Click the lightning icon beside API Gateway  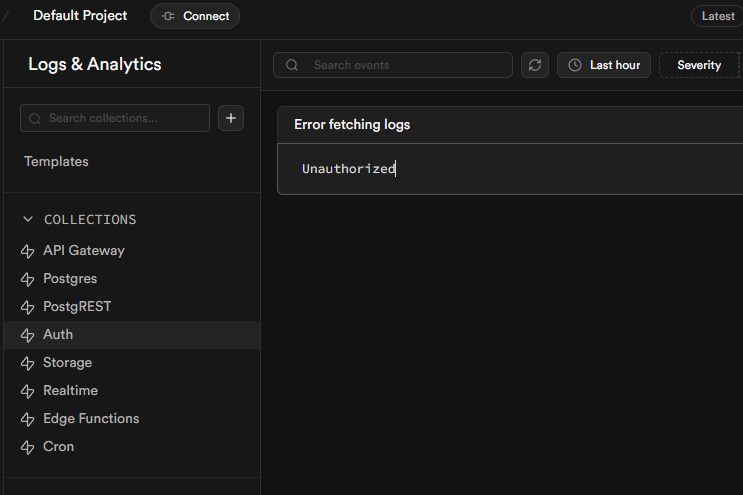(28, 251)
